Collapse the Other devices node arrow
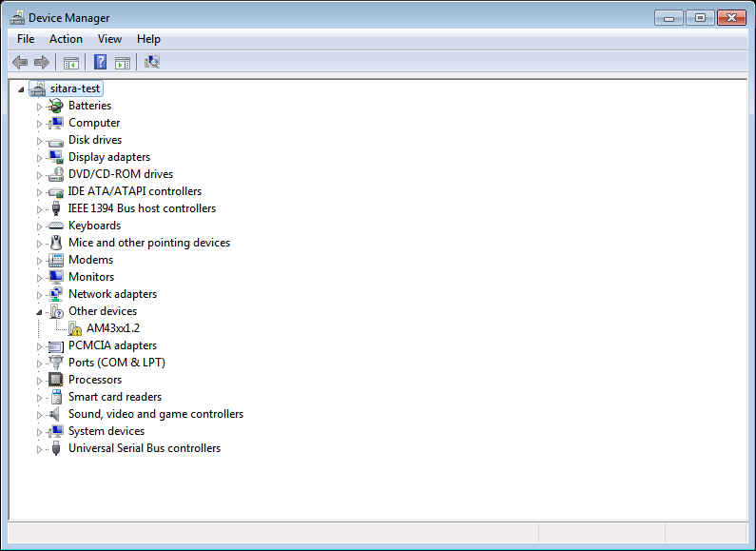 40,312
